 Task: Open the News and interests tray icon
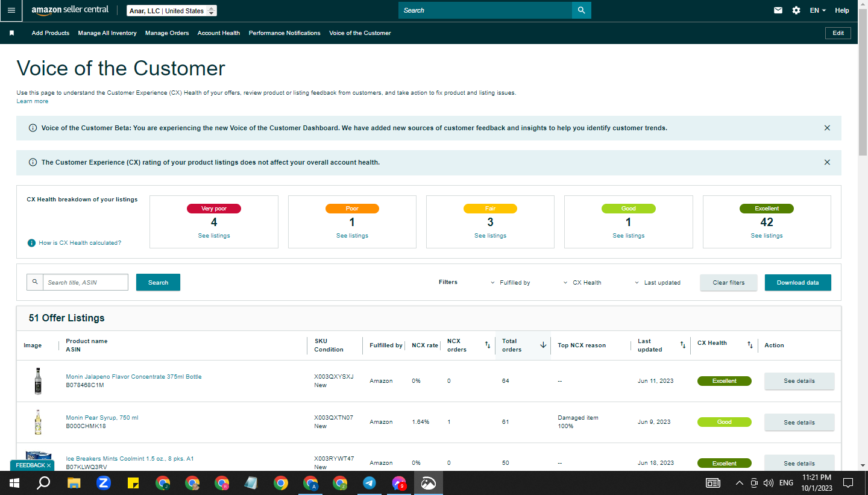point(713,483)
